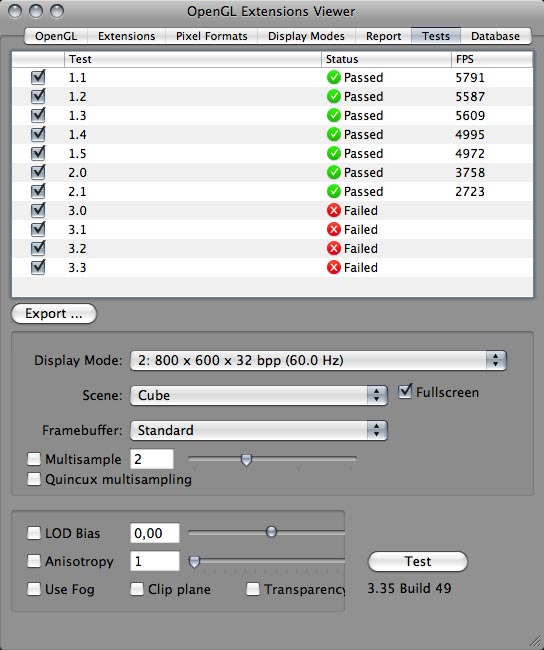Uncheck the test 3.2 checkbox

click(38, 248)
